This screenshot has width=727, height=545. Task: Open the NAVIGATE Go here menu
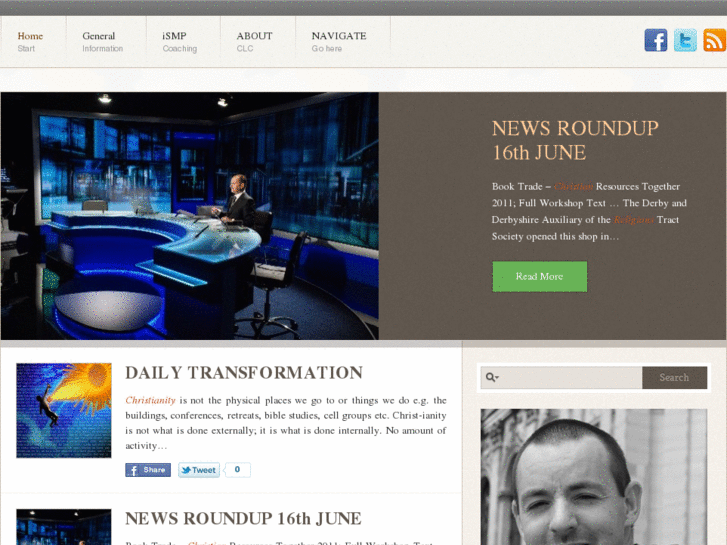pos(339,42)
